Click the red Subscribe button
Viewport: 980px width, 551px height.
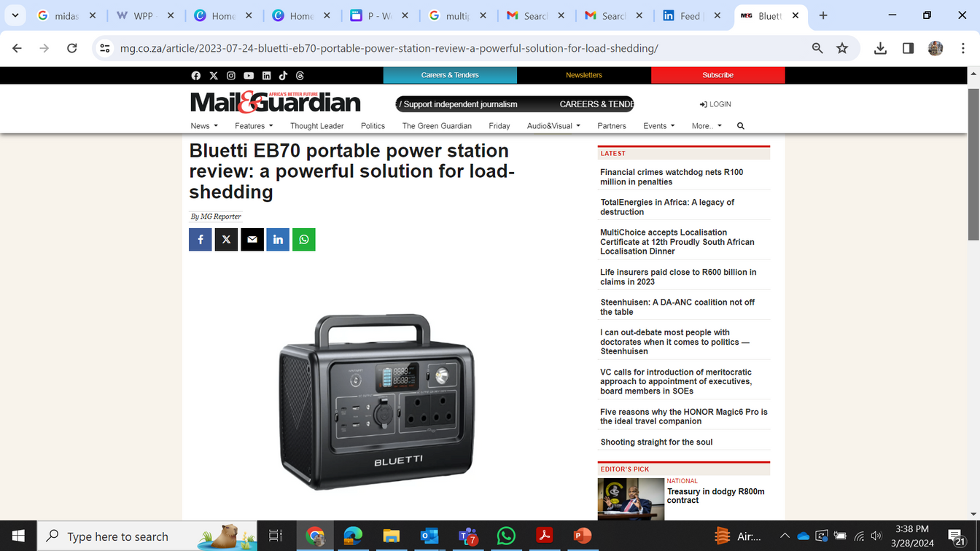[x=717, y=75]
